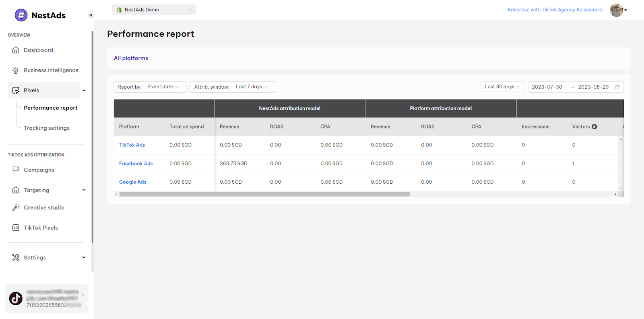Click the start date 2023-07-30 field
Image resolution: width=644 pixels, height=319 pixels.
coord(547,87)
